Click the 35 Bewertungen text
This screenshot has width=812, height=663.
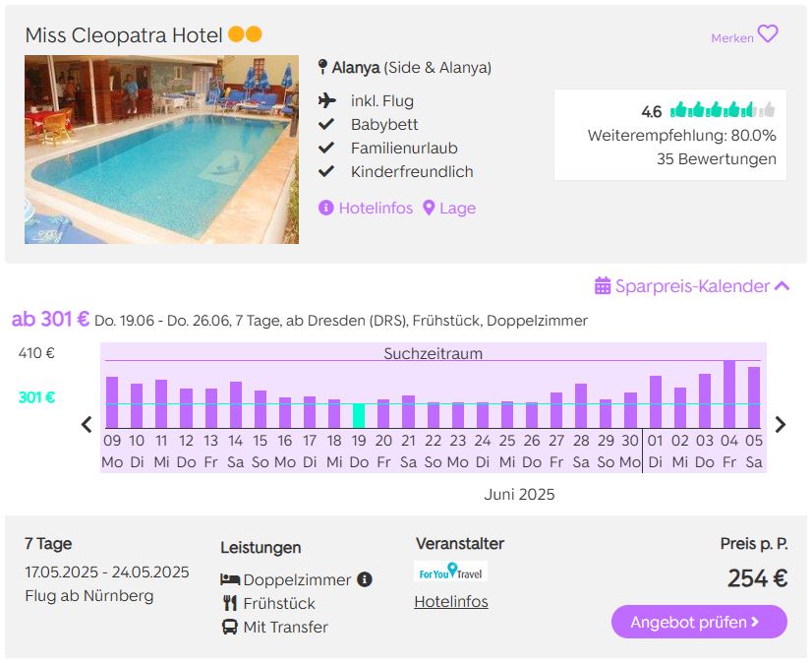(x=717, y=158)
